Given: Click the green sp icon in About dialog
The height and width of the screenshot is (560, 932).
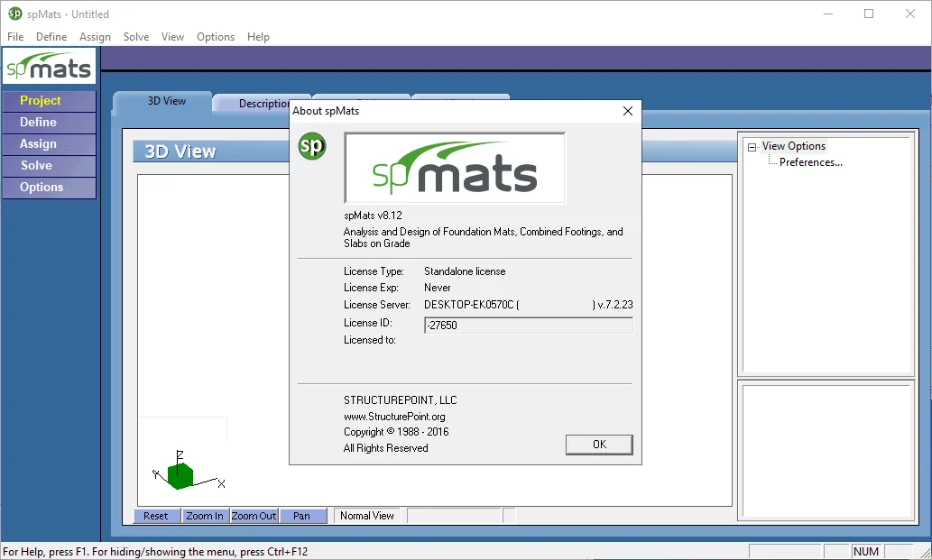Looking at the screenshot, I should [312, 146].
